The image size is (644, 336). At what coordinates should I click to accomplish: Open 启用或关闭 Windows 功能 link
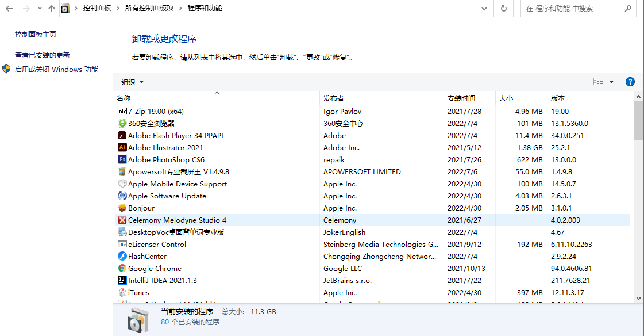point(56,69)
